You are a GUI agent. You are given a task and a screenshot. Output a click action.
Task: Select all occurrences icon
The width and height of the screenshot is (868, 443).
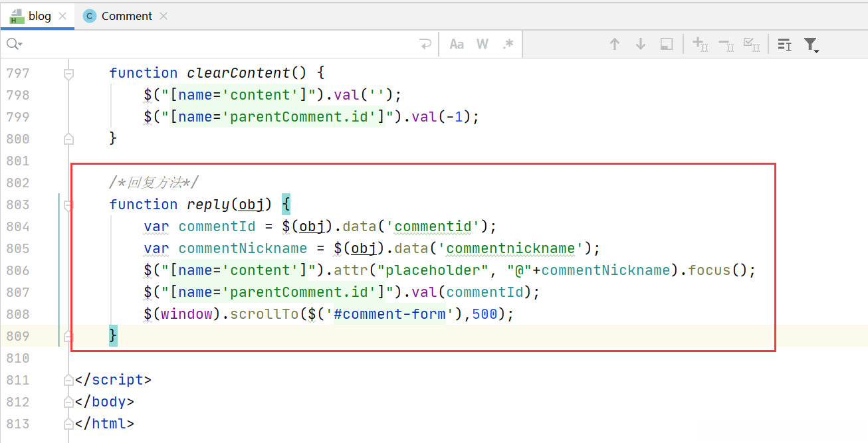(x=752, y=44)
